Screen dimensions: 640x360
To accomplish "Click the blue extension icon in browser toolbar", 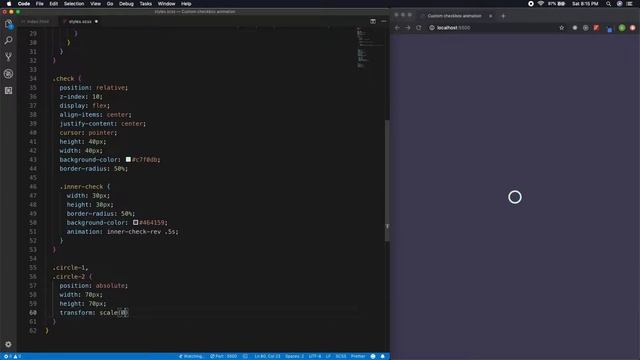I will pos(609,29).
